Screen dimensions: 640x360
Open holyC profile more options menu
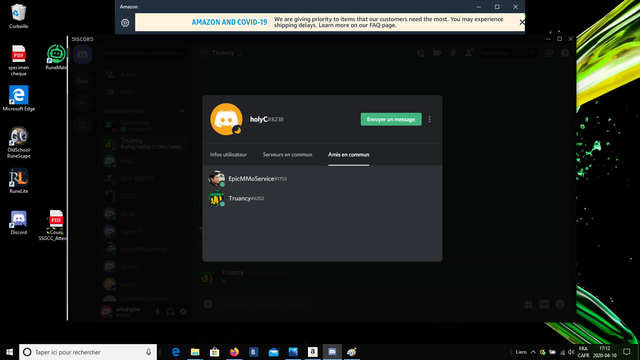click(429, 119)
